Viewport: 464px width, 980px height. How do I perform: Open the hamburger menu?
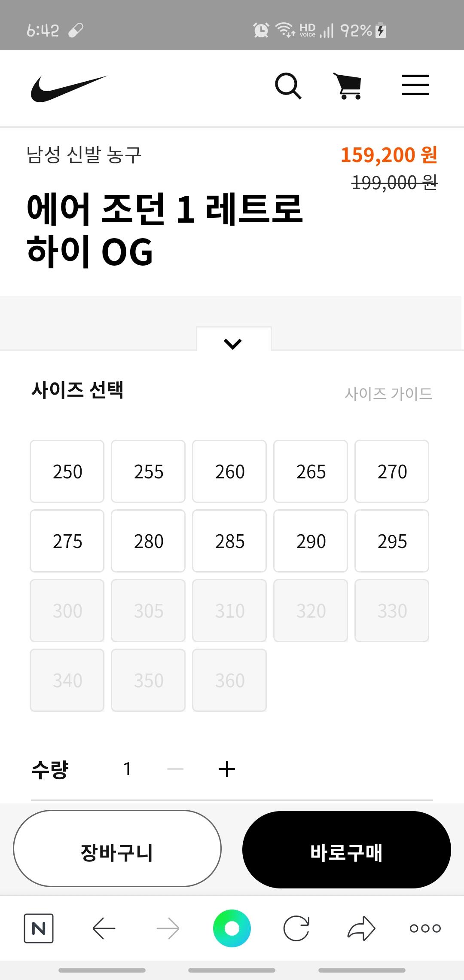[x=415, y=85]
